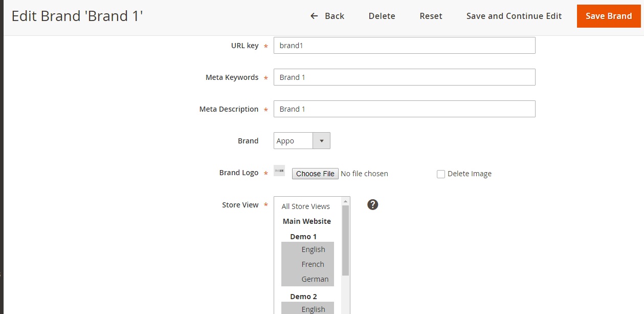Reset the brand form
Viewport: 644px width, 314px height.
pos(431,16)
